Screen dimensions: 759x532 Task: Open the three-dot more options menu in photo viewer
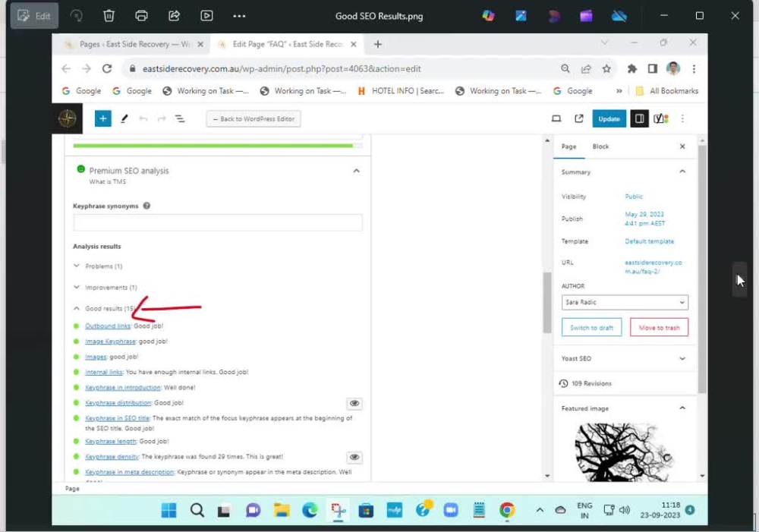239,16
